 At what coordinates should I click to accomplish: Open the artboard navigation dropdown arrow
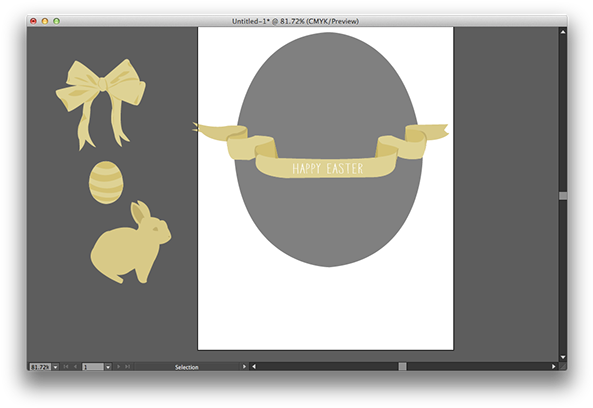point(108,367)
